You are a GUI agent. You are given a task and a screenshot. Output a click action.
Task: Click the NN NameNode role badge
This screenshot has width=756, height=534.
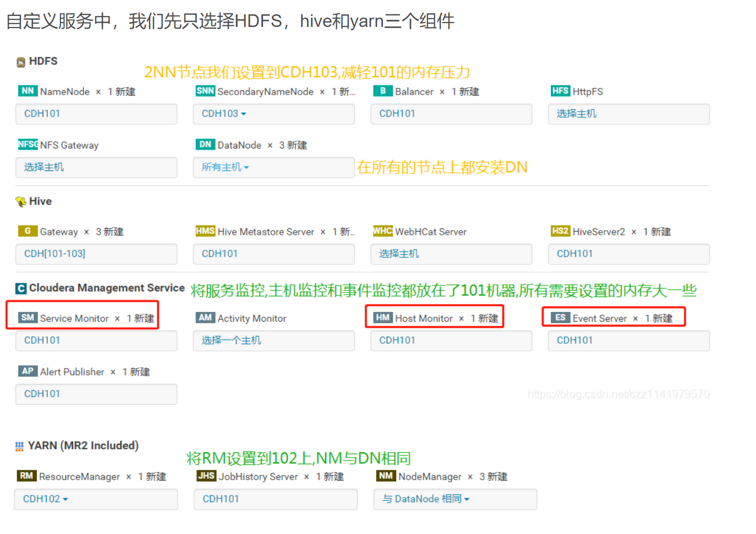(28, 91)
